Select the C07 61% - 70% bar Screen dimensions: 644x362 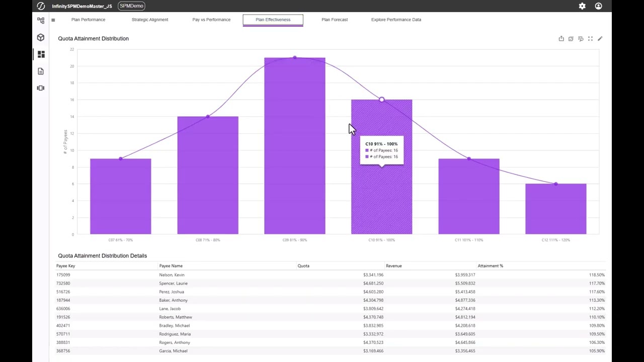[x=121, y=197]
